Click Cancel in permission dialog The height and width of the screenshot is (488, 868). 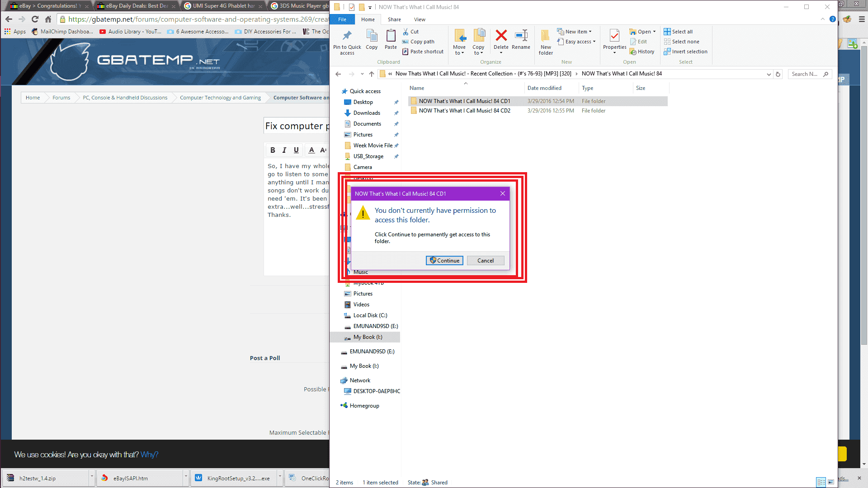coord(486,261)
